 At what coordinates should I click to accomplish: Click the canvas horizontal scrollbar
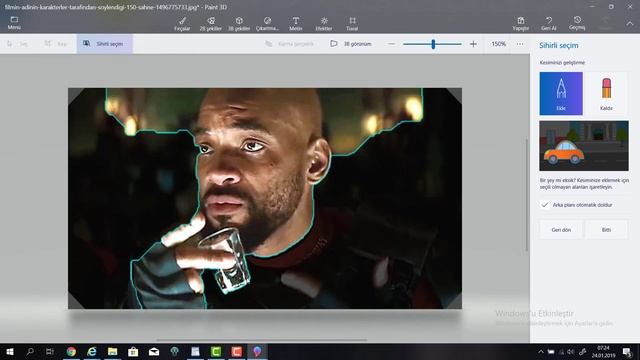(261, 340)
